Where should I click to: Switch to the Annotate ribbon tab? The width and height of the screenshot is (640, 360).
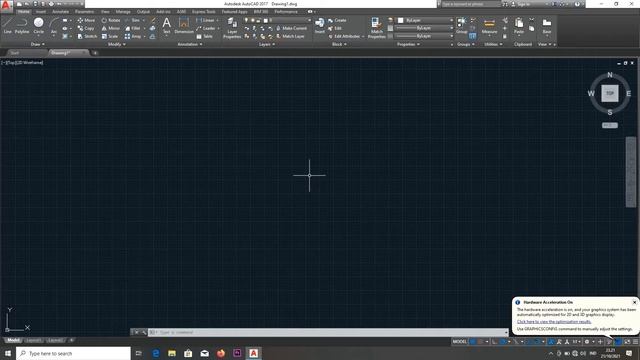pyautogui.click(x=60, y=12)
